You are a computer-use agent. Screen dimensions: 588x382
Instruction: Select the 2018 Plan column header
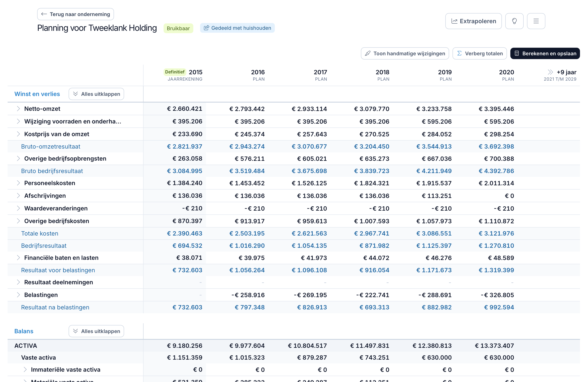382,75
